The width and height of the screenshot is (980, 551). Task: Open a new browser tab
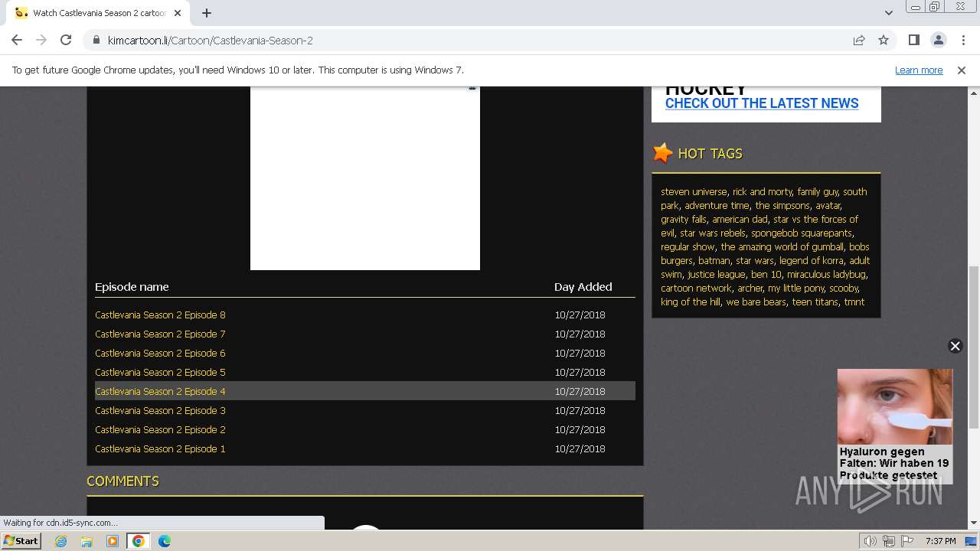tap(207, 13)
